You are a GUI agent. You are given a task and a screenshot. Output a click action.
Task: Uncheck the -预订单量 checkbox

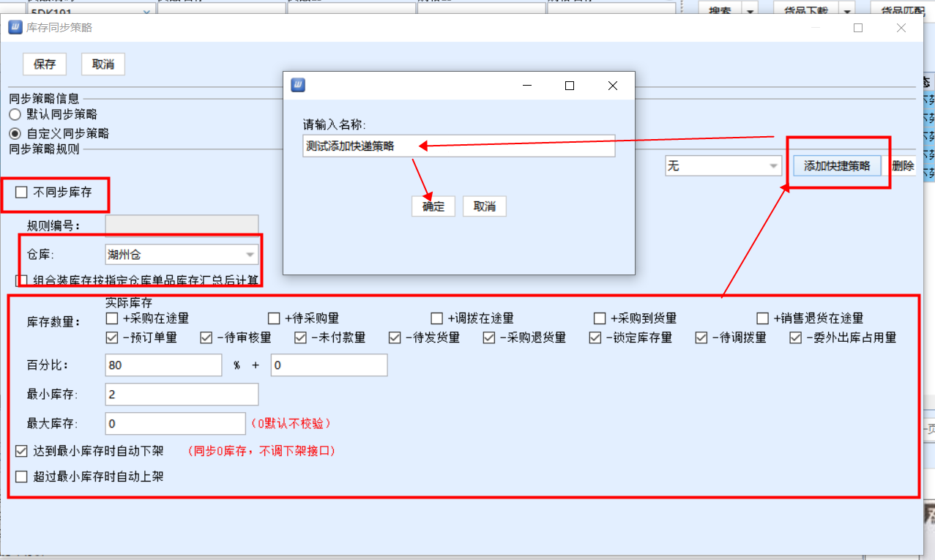coord(112,337)
